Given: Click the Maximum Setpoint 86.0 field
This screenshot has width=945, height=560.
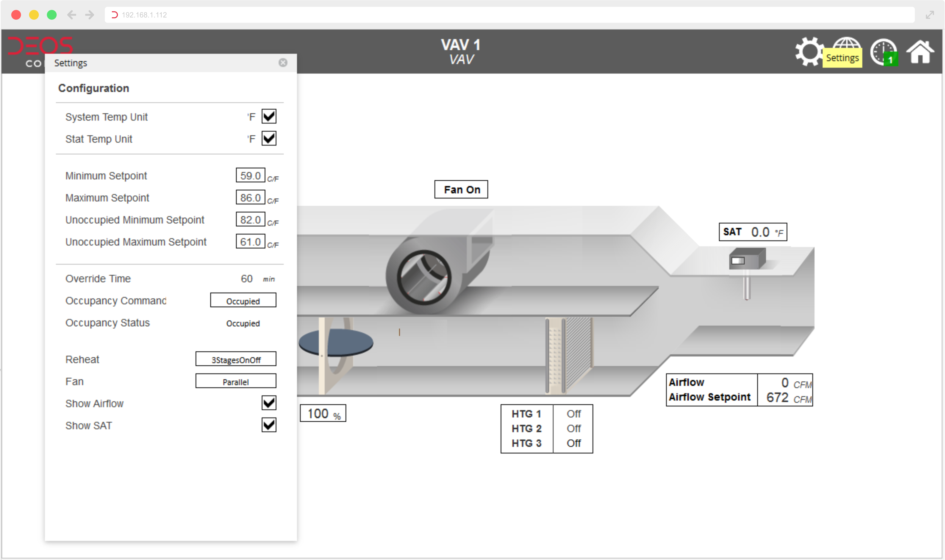Looking at the screenshot, I should tap(250, 197).
